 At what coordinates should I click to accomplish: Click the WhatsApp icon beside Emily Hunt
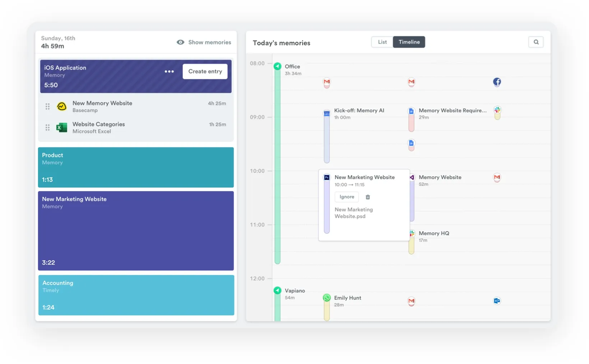tap(326, 298)
